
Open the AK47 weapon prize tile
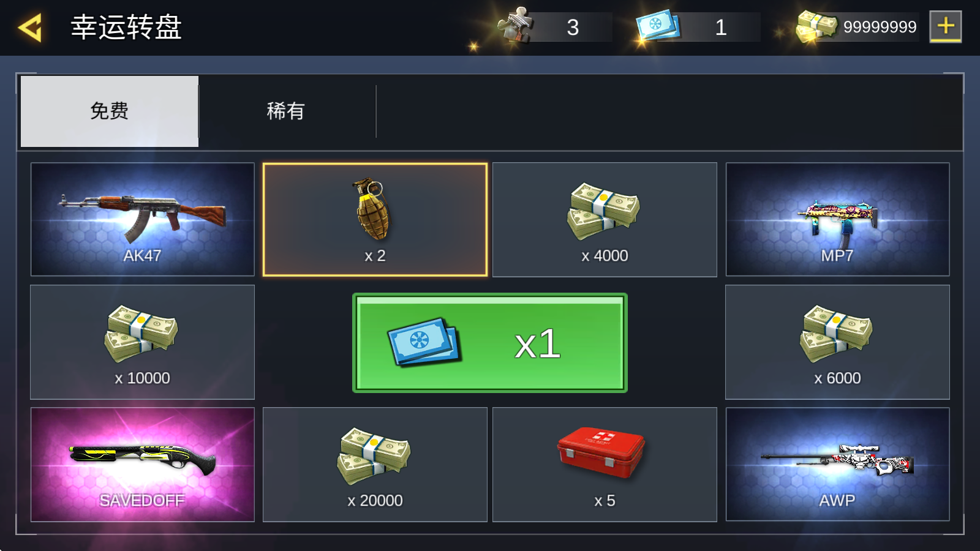[x=142, y=220]
